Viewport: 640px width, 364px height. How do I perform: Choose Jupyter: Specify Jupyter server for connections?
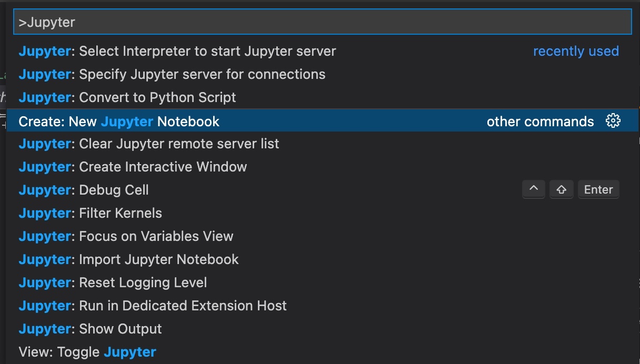click(322, 74)
